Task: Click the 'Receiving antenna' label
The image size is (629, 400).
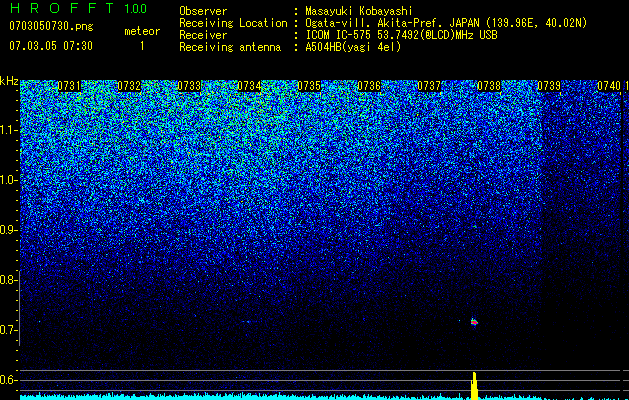Action: (230, 47)
